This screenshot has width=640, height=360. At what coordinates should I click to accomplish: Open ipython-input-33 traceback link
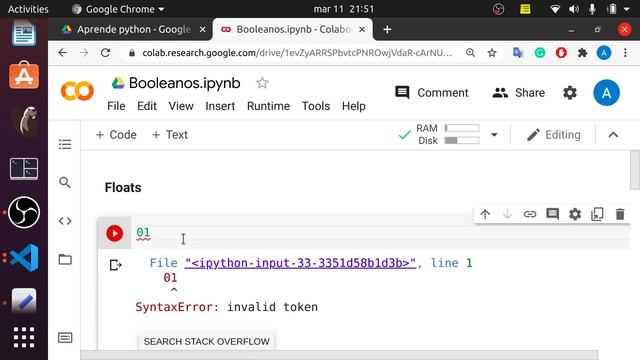point(300,263)
